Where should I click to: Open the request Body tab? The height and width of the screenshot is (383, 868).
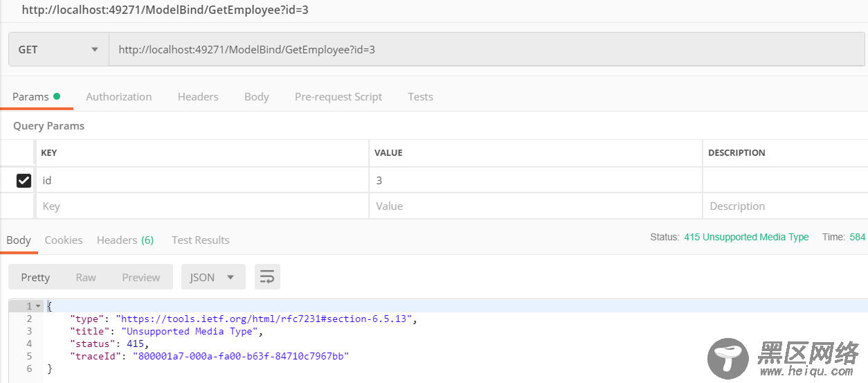[x=257, y=97]
